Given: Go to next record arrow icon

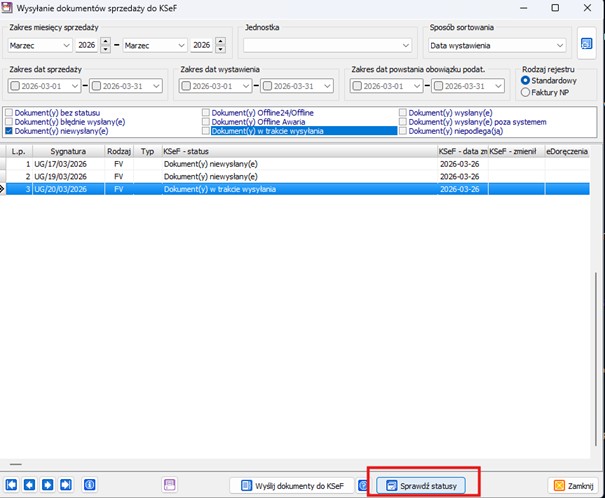Looking at the screenshot, I should [x=47, y=485].
